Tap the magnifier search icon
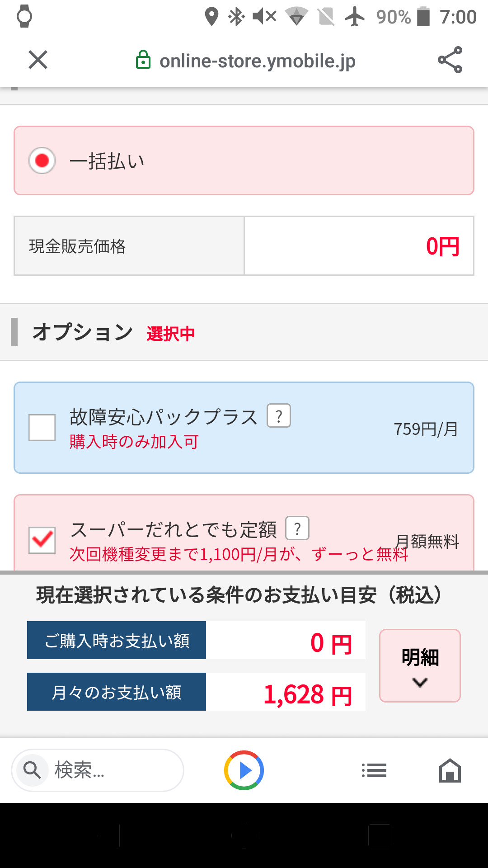Viewport: 488px width, 868px height. [32, 770]
